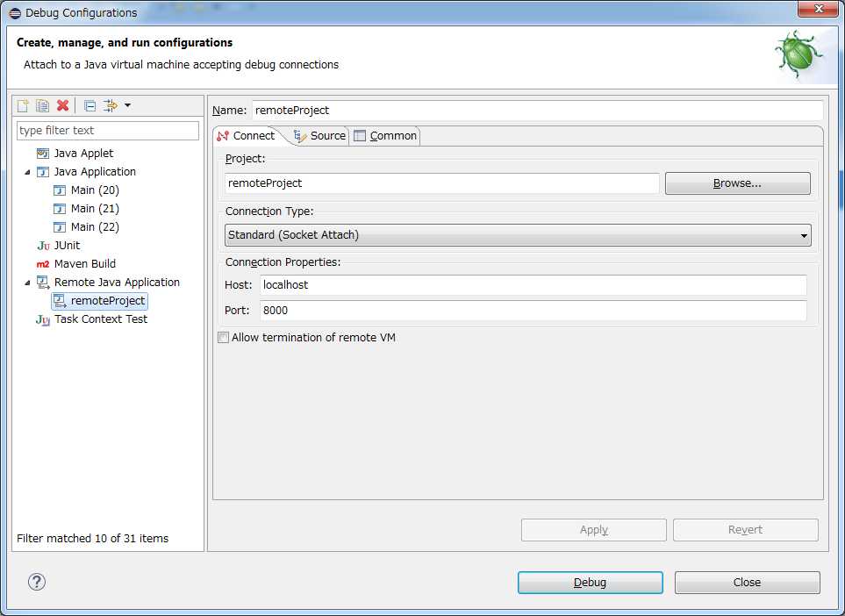Select the Maven Build configuration type
Screen dimensions: 845x616
coord(84,264)
